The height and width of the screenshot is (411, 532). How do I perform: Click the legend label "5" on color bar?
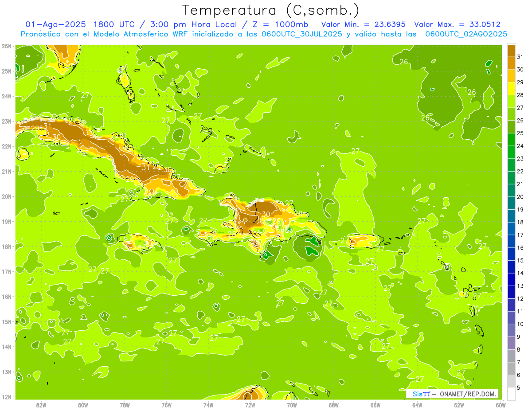[x=519, y=388]
